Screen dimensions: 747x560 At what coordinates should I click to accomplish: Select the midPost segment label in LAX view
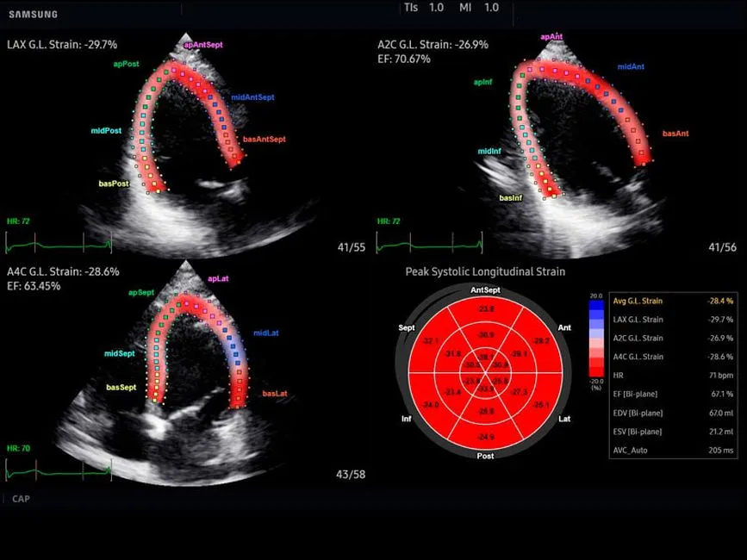click(106, 131)
